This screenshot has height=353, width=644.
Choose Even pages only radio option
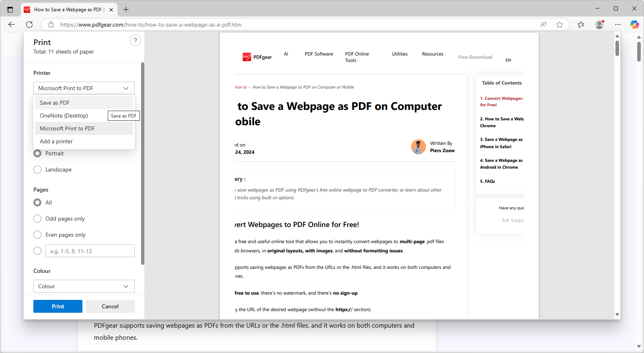click(37, 235)
